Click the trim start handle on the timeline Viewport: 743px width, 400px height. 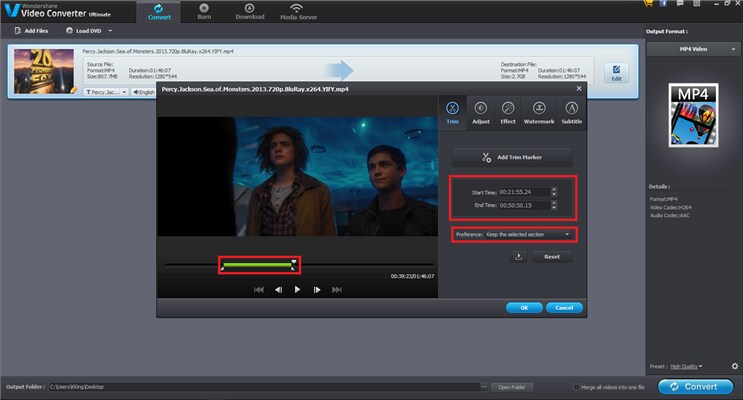(222, 268)
